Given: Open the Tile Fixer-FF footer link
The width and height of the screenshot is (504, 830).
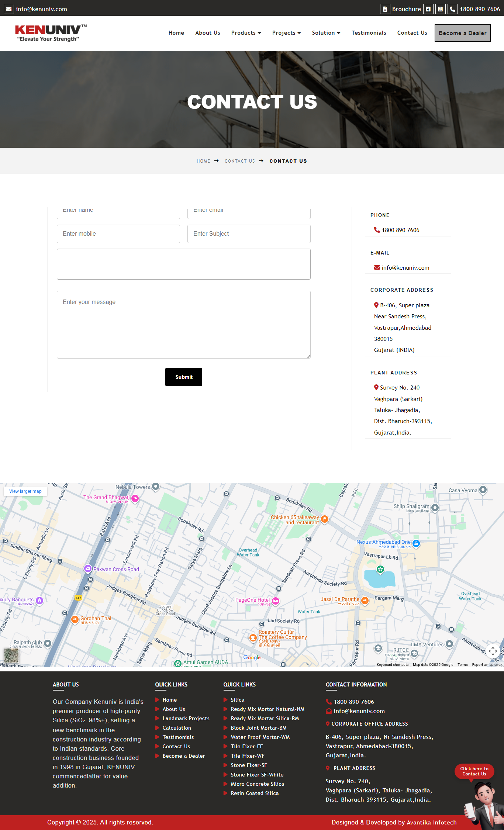Looking at the screenshot, I should (246, 746).
